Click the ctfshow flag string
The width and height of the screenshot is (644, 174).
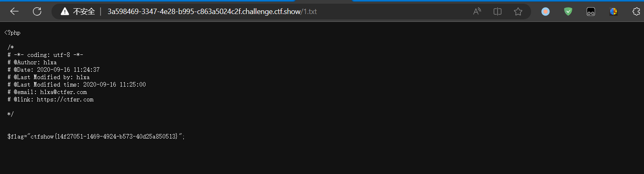point(104,136)
